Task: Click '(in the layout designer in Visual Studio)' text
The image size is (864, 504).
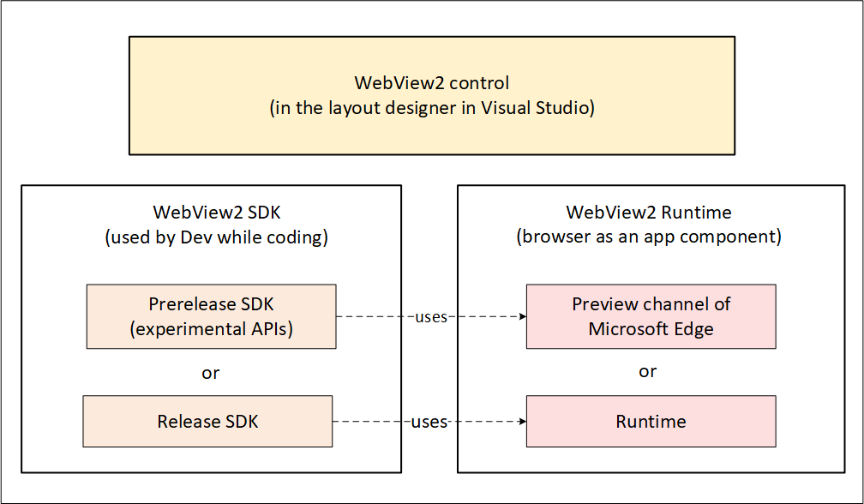Action: coord(432,107)
